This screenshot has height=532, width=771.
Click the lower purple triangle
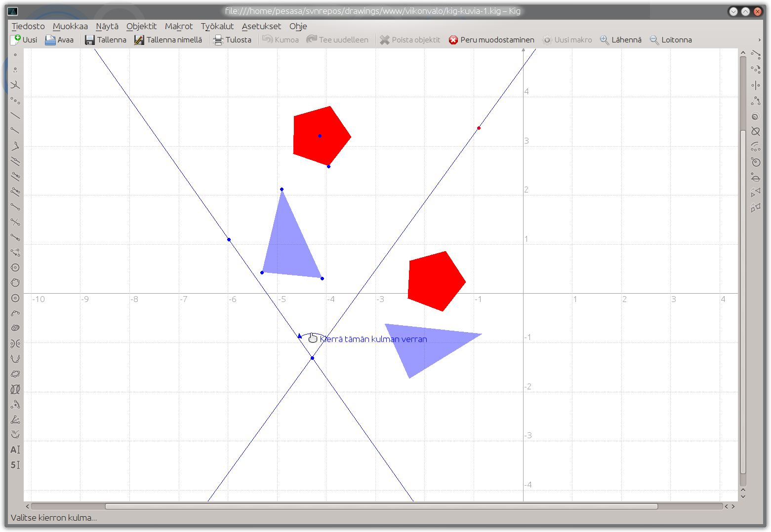[425, 345]
